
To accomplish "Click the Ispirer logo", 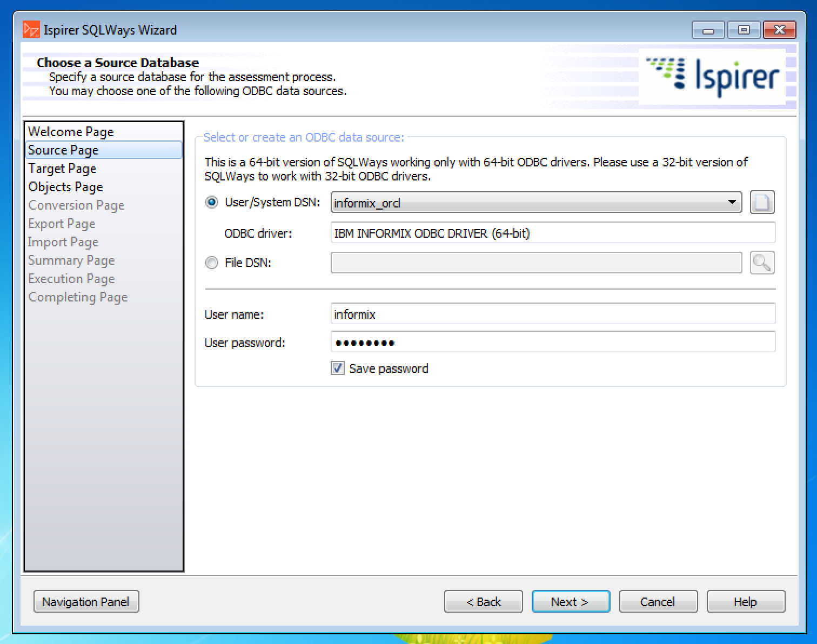I will (712, 77).
